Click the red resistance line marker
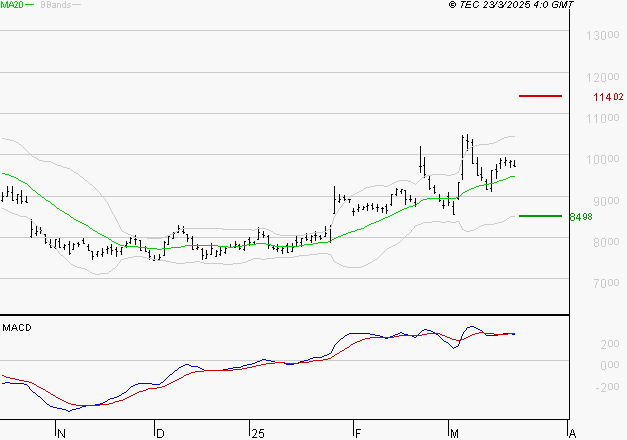The height and width of the screenshot is (440, 627). [540, 96]
